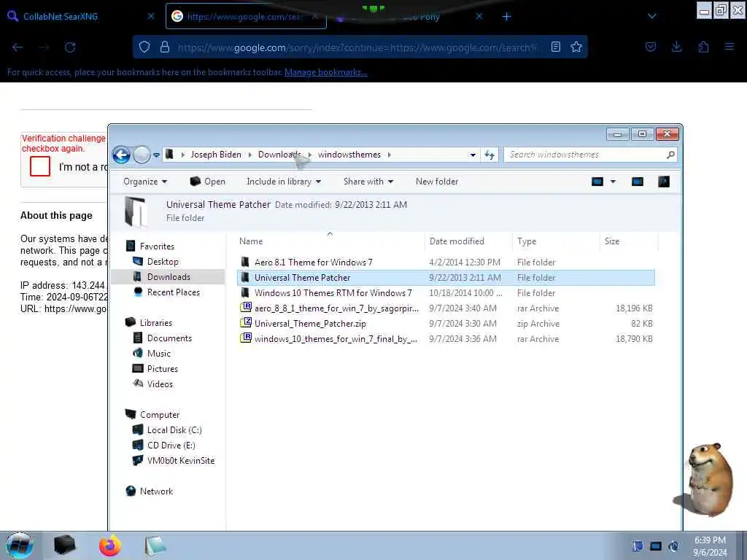The height and width of the screenshot is (560, 747).
Task: Select Network in the navigation pane
Action: (x=156, y=491)
